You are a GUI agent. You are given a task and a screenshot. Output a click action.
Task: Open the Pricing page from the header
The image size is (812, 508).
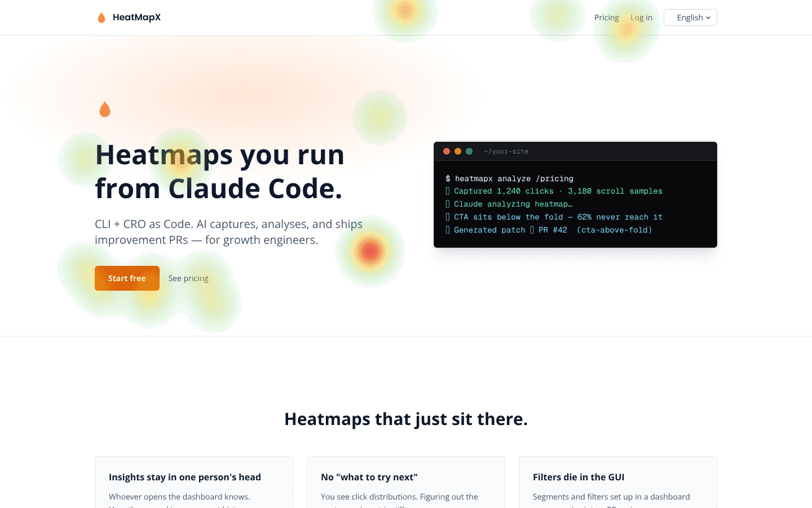607,17
